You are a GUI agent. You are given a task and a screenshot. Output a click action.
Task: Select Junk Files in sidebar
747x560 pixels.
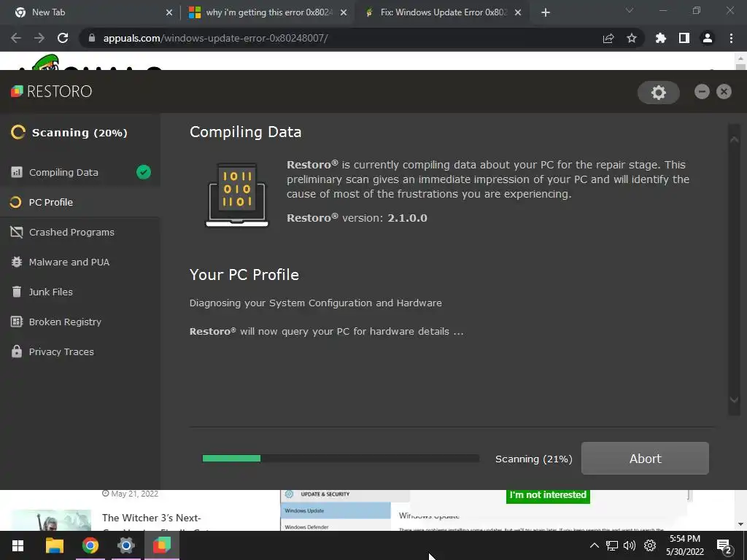(x=80, y=292)
